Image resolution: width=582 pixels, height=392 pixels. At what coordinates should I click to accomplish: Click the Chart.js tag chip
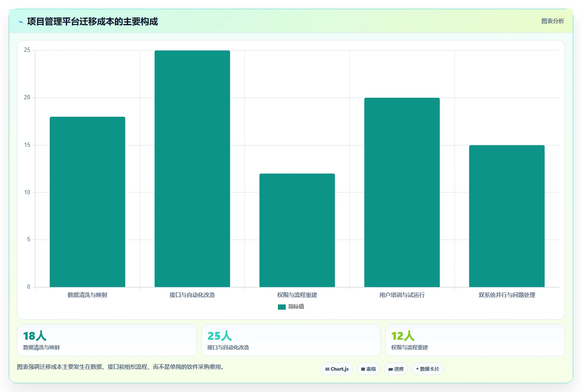(x=337, y=369)
